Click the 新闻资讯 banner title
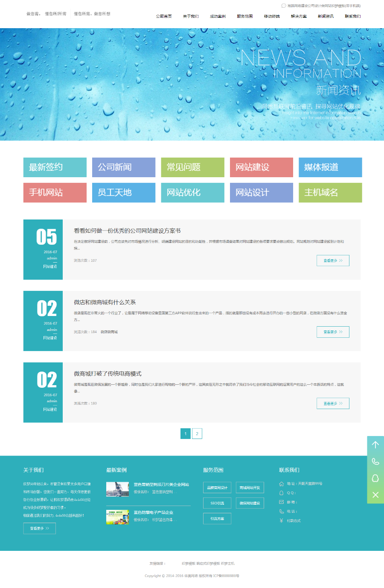The image size is (384, 588). (x=338, y=90)
